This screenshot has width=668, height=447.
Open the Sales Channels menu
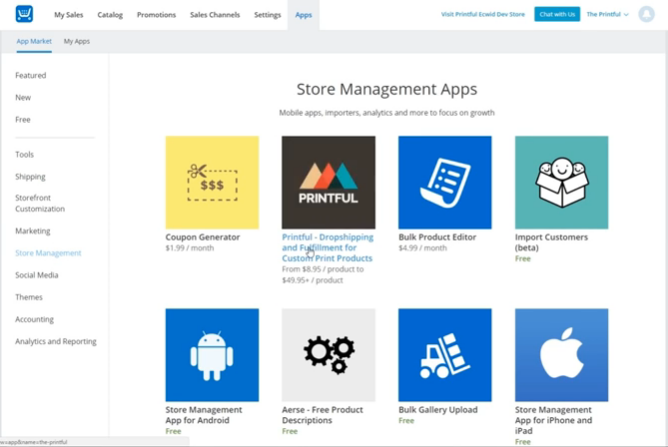pos(215,14)
